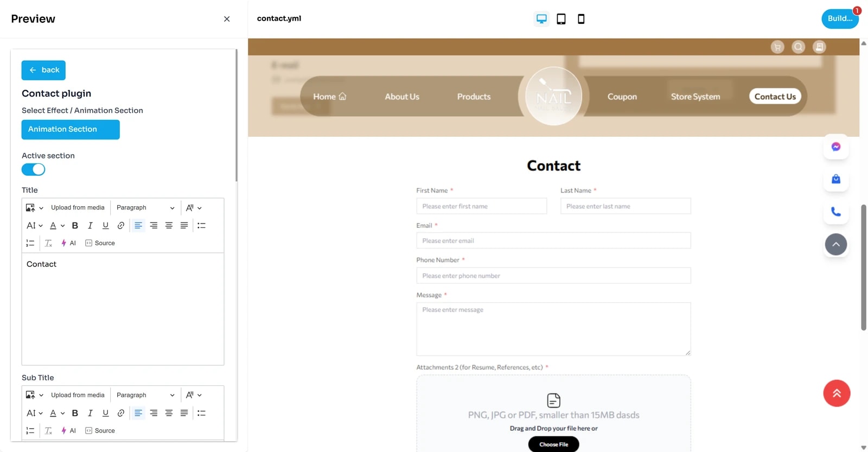Toggle the Active section switch
Screen dimensions: 868x452
(x=33, y=169)
